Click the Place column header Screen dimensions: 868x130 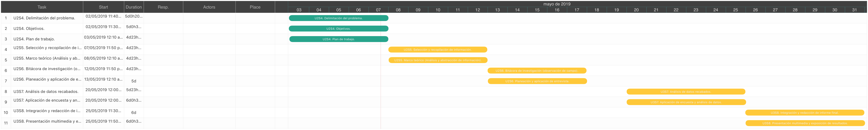point(255,7)
